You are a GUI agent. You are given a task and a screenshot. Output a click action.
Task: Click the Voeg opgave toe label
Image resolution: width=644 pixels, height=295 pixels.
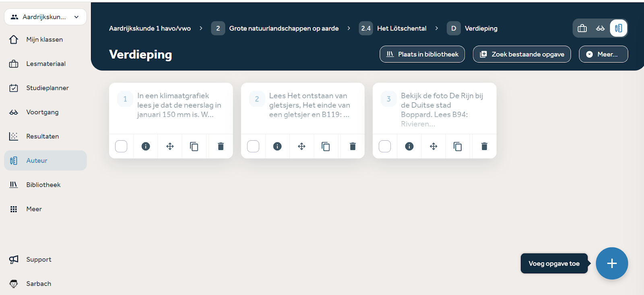pos(554,263)
